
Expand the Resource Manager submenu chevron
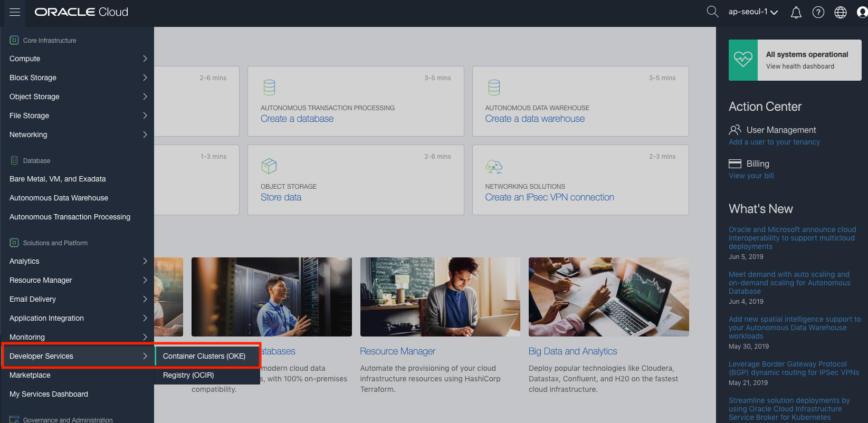145,280
